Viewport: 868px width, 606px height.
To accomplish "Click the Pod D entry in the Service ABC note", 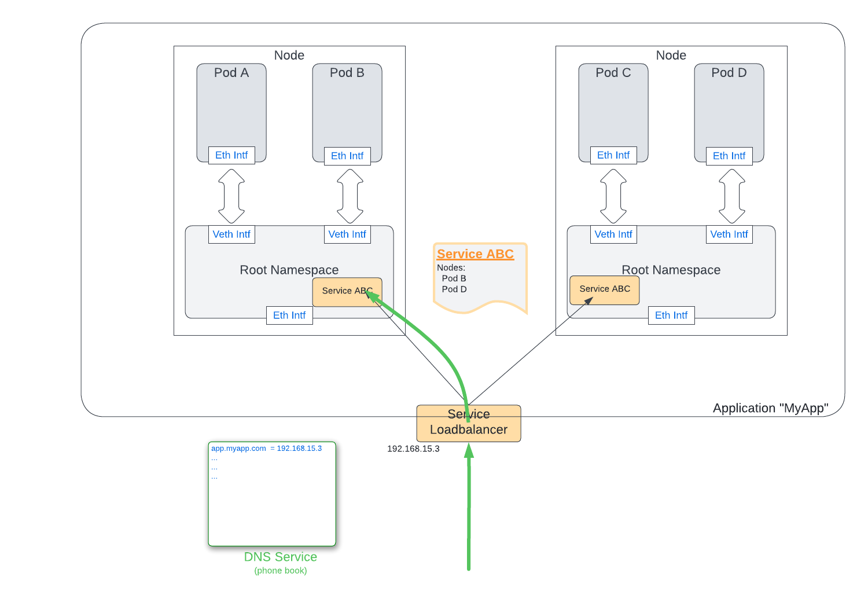I will click(x=454, y=289).
